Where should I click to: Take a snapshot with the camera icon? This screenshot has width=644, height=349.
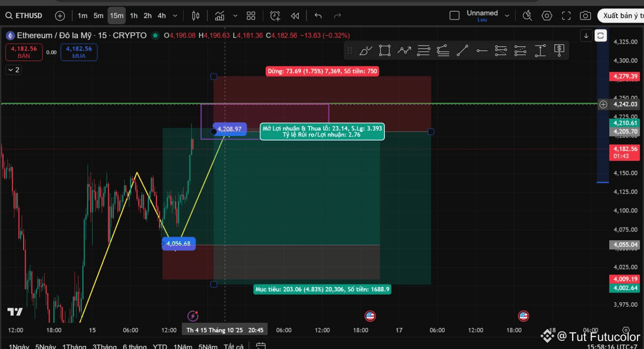point(585,16)
